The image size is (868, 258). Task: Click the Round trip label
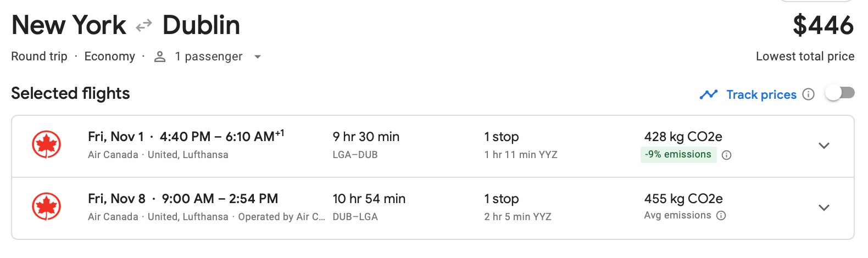click(39, 57)
